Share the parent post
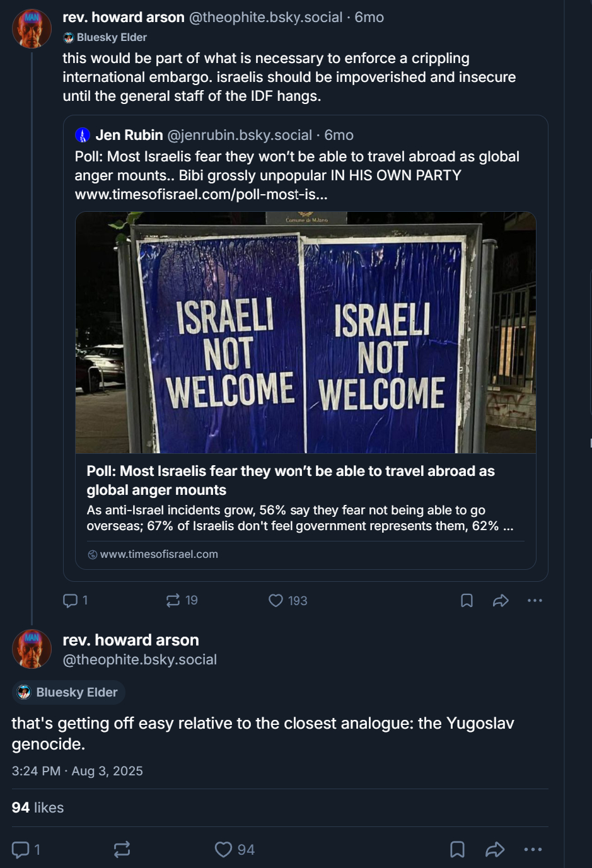This screenshot has width=592, height=868. pyautogui.click(x=501, y=601)
